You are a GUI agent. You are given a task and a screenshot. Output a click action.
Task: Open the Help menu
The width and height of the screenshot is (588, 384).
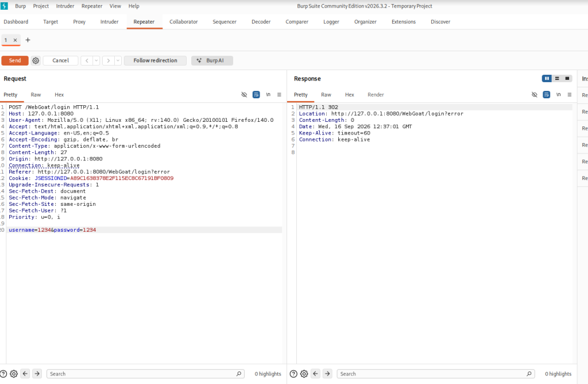(x=134, y=6)
